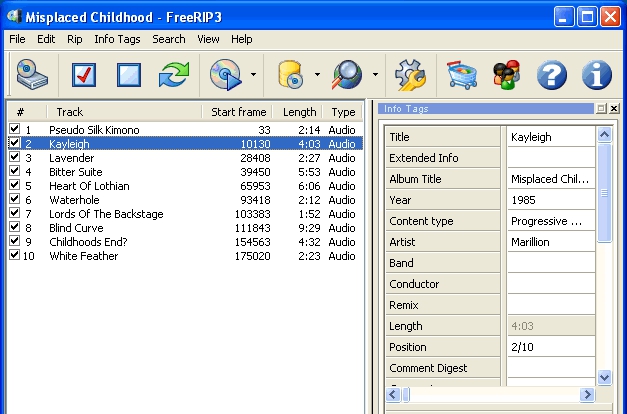
Task: Click the Info Tags vertical scrollbar thumb
Action: click(604, 193)
